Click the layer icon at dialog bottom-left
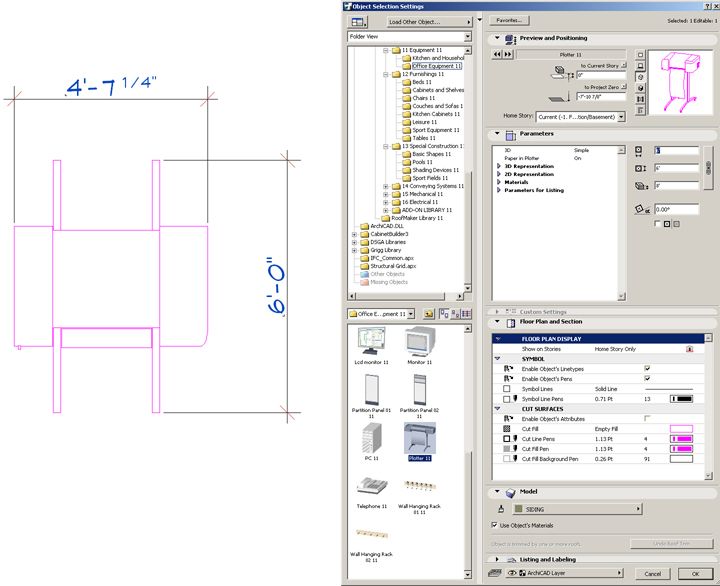The height and width of the screenshot is (586, 720). [x=494, y=573]
